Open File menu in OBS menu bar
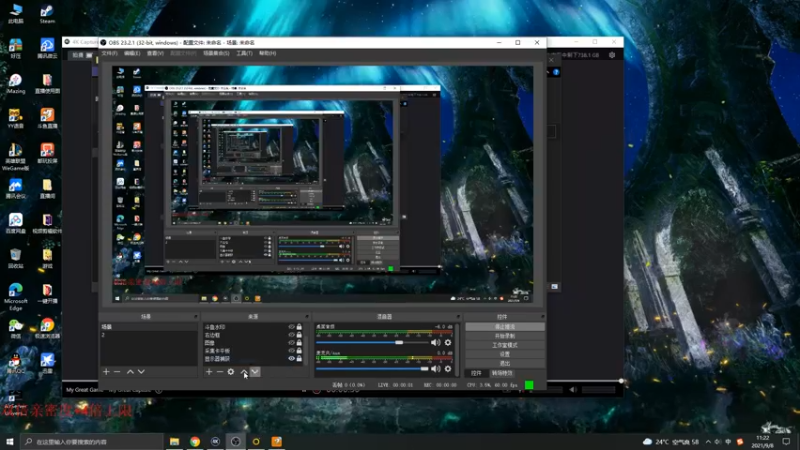 [109, 53]
